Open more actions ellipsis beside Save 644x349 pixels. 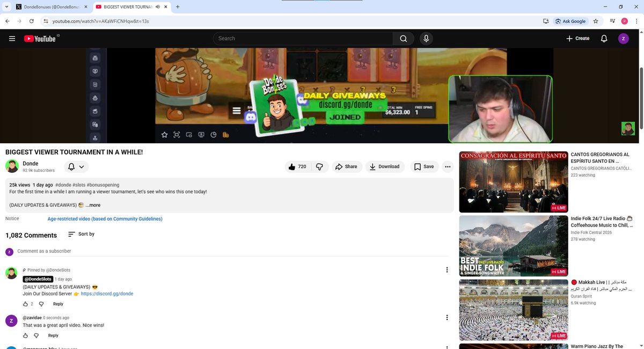448,166
